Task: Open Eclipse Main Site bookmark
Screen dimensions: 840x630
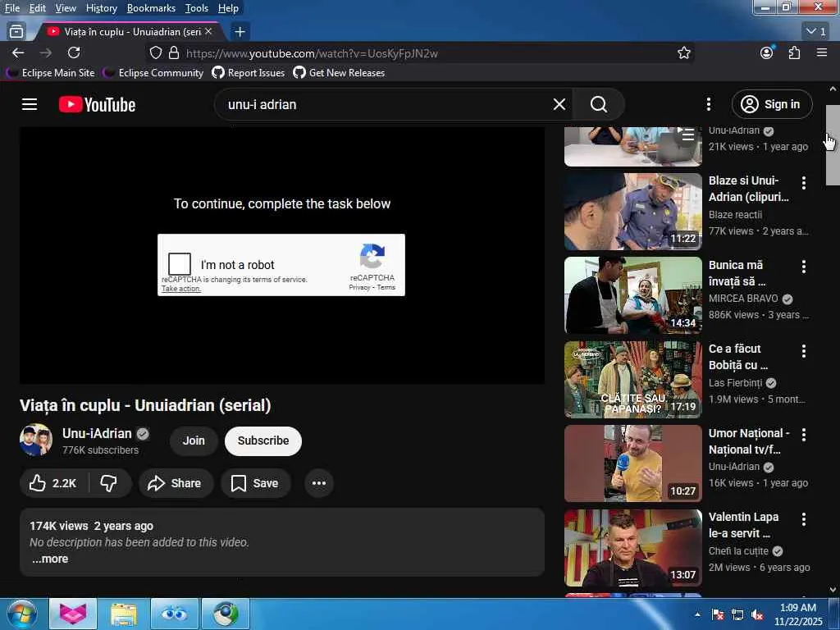Action: click(x=51, y=73)
